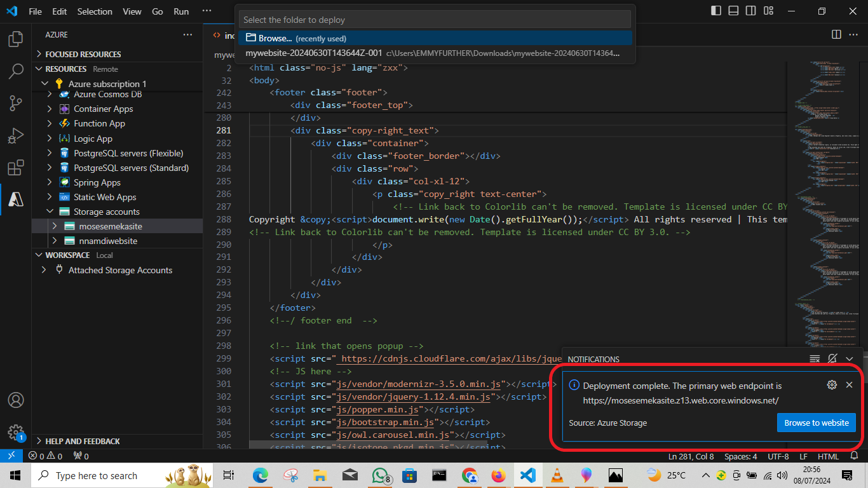Screen dimensions: 868x488
Task: Click the split editor icon
Action: tap(836, 34)
